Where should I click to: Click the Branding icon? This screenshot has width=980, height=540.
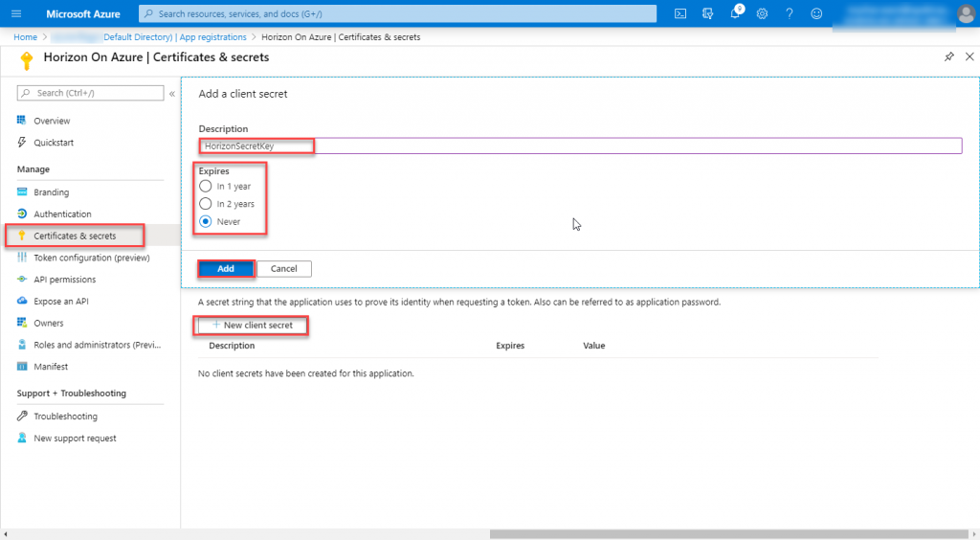coord(22,191)
